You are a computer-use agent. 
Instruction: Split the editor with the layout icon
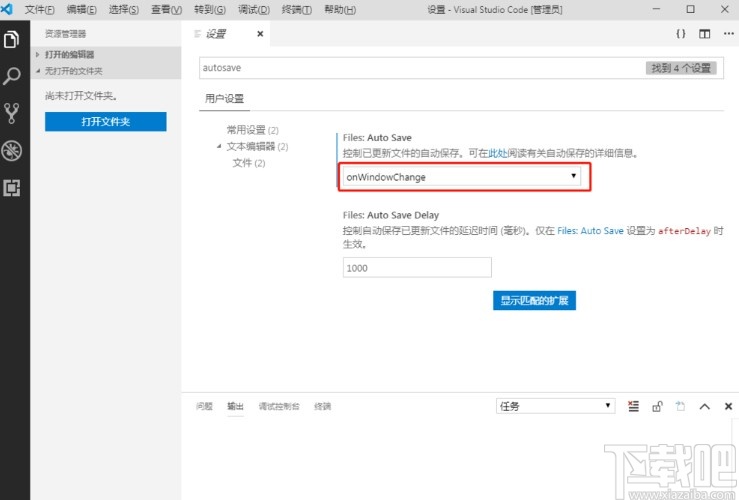click(705, 33)
